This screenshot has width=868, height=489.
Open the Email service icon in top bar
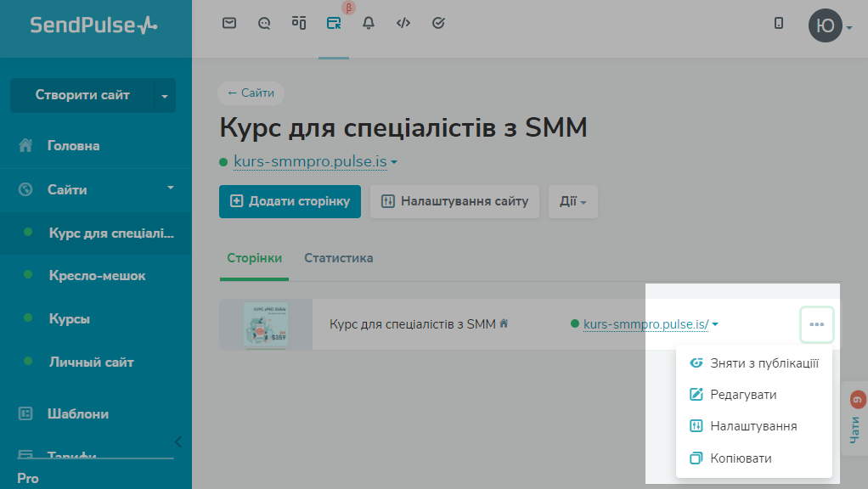229,23
